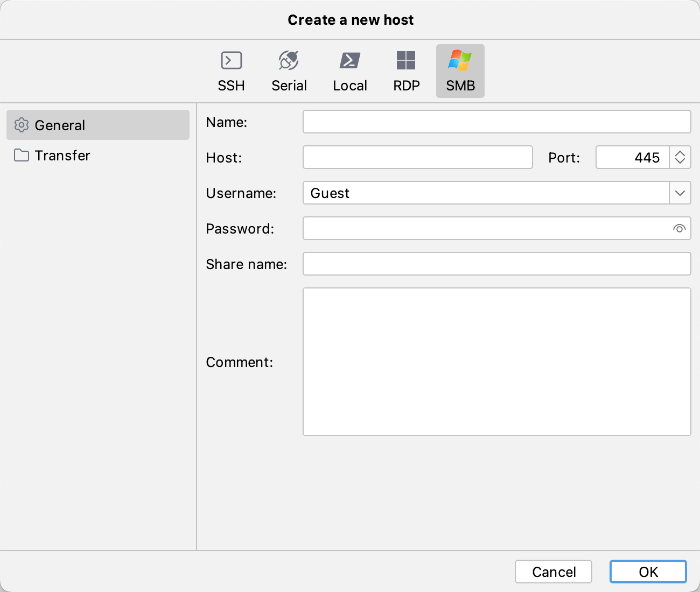This screenshot has width=700, height=592.
Task: Confirm with the OK button
Action: pos(648,572)
